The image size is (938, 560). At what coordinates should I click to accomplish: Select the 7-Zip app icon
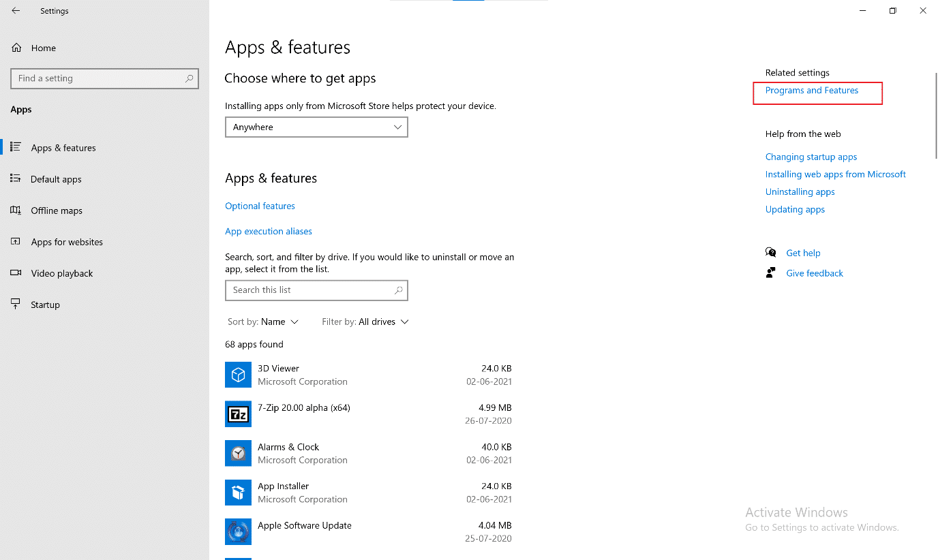[238, 414]
